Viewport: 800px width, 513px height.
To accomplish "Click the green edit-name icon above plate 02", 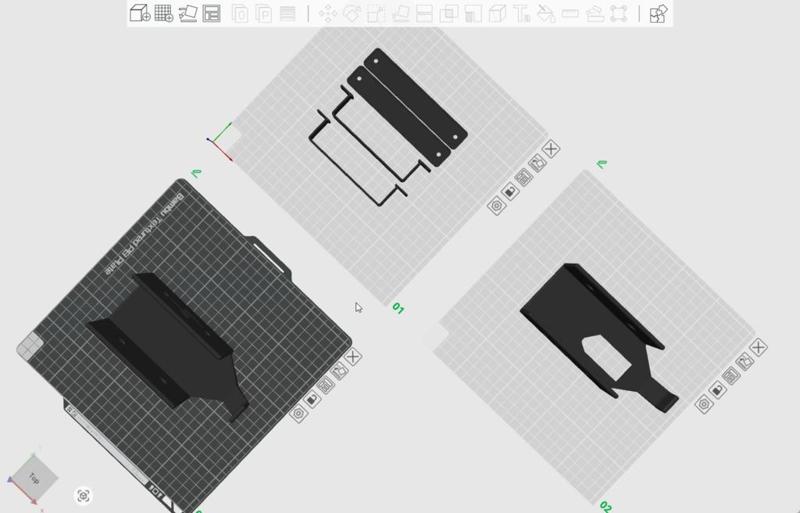I will click(602, 164).
